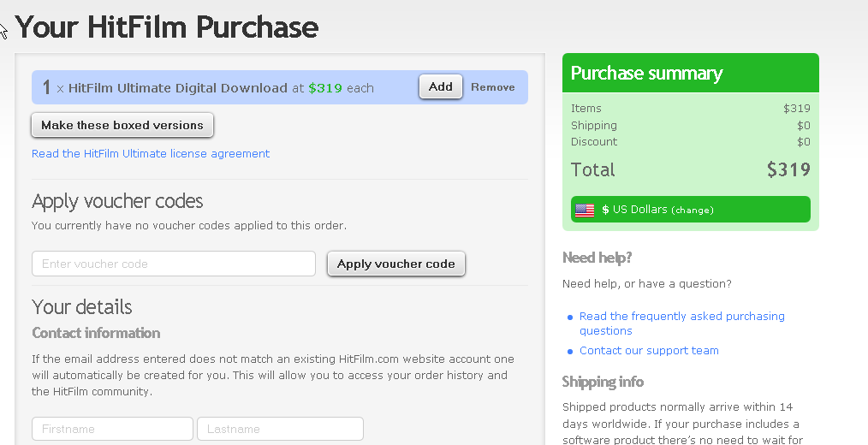
Task: Open the HitFilm Ultimate license agreement
Action: (151, 154)
